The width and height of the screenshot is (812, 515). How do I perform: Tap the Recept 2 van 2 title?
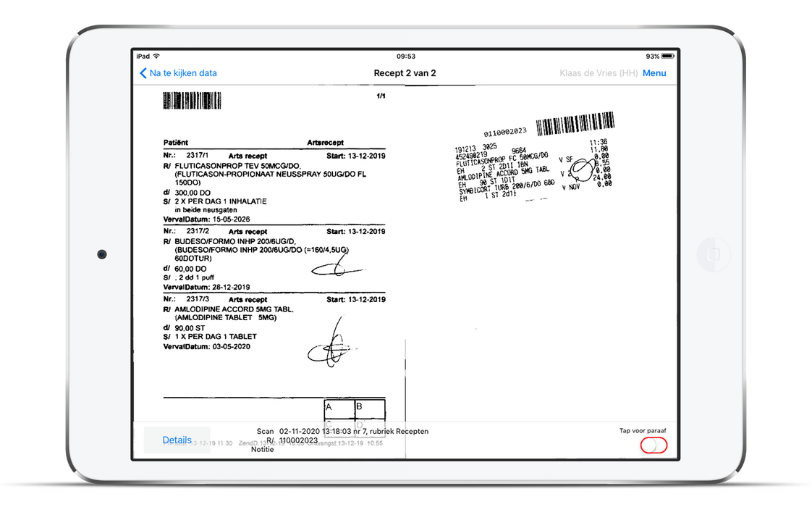click(x=405, y=73)
